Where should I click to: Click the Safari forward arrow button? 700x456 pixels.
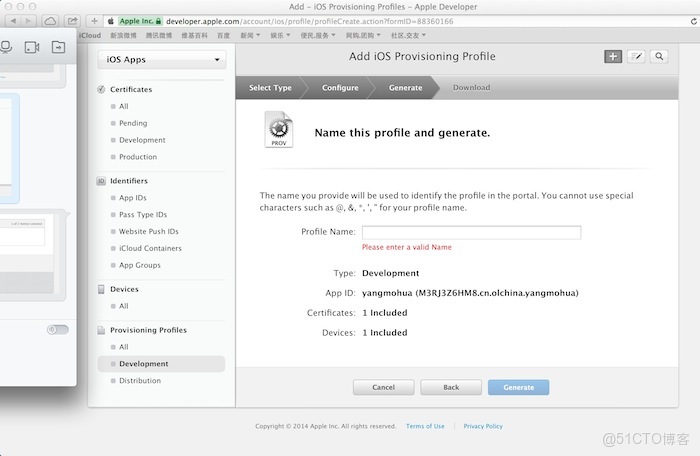(29, 21)
